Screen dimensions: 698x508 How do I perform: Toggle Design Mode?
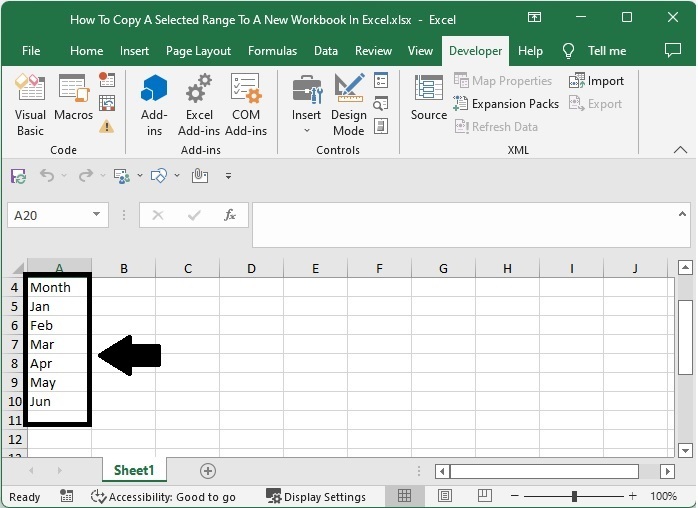(x=349, y=105)
